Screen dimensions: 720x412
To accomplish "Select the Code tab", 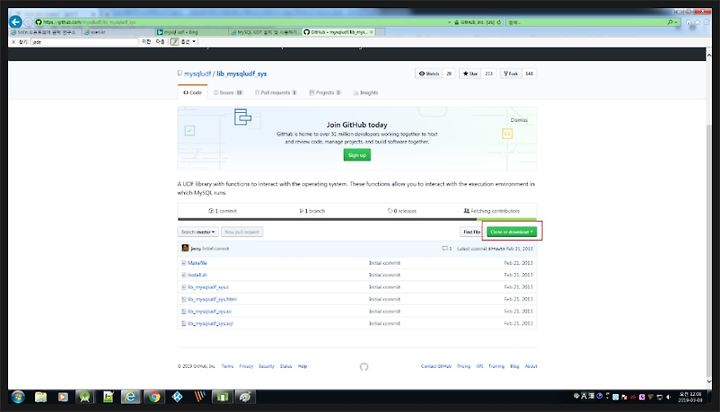I will point(192,92).
